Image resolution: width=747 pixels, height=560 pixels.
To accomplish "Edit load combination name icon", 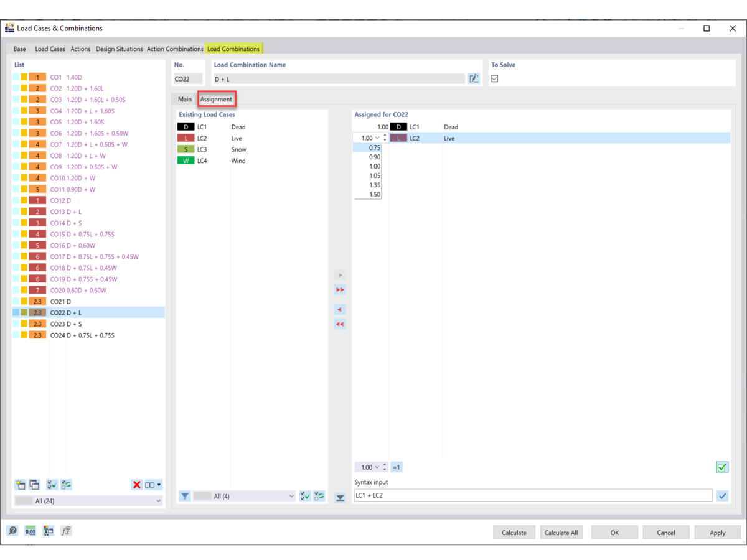I will 474,79.
